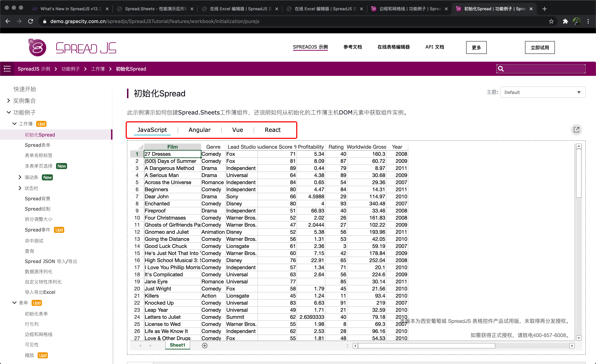Viewport: 596px width, 364px height.
Task: Click the 立即试用 button
Action: click(540, 47)
